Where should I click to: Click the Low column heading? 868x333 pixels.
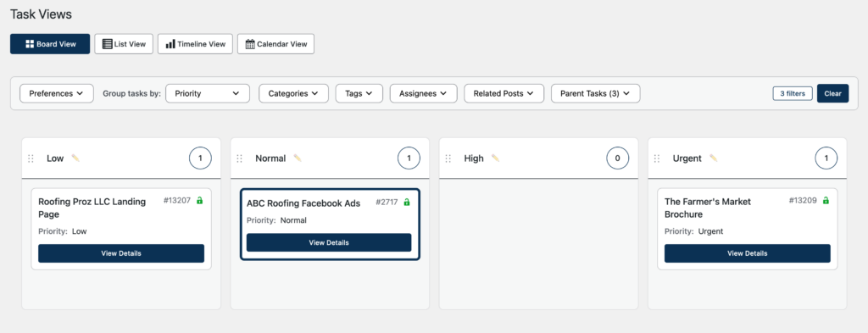[x=55, y=158]
